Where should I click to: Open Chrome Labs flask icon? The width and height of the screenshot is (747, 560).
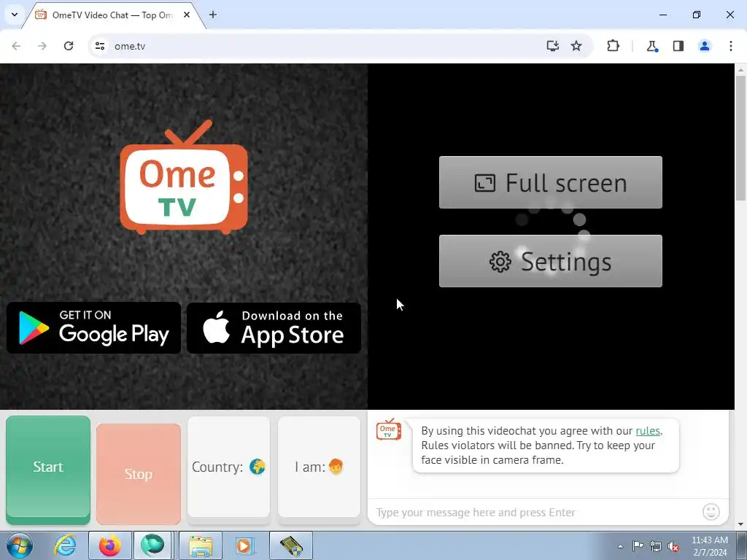(x=652, y=46)
